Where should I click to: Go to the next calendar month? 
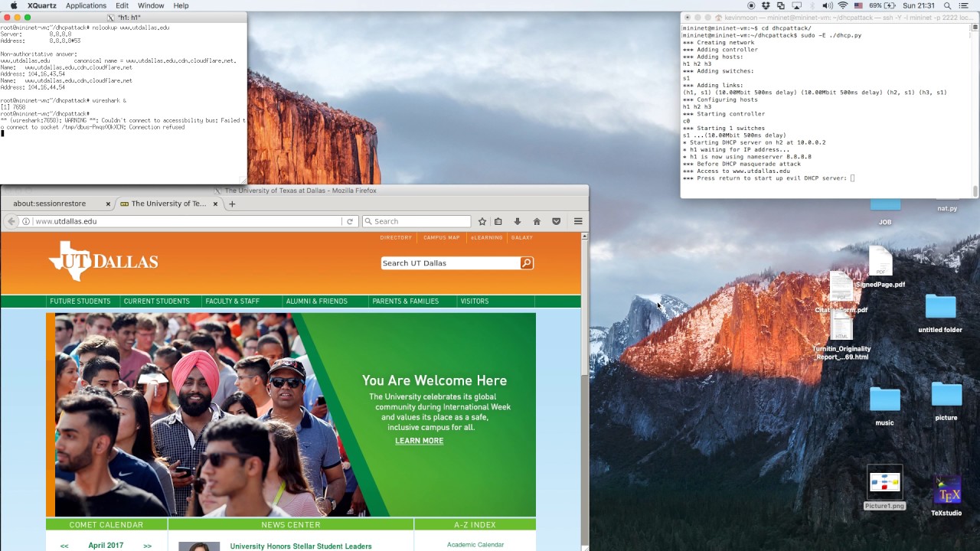click(x=147, y=546)
